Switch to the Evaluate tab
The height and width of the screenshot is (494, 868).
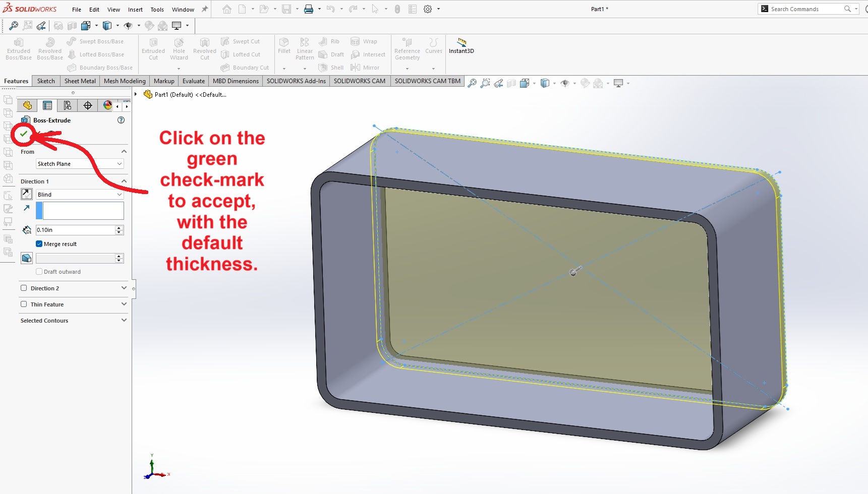[193, 81]
